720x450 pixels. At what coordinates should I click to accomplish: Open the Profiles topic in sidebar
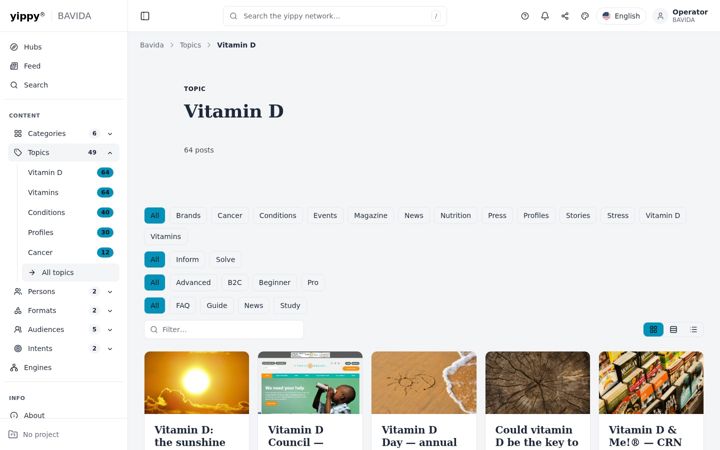(x=70, y=232)
